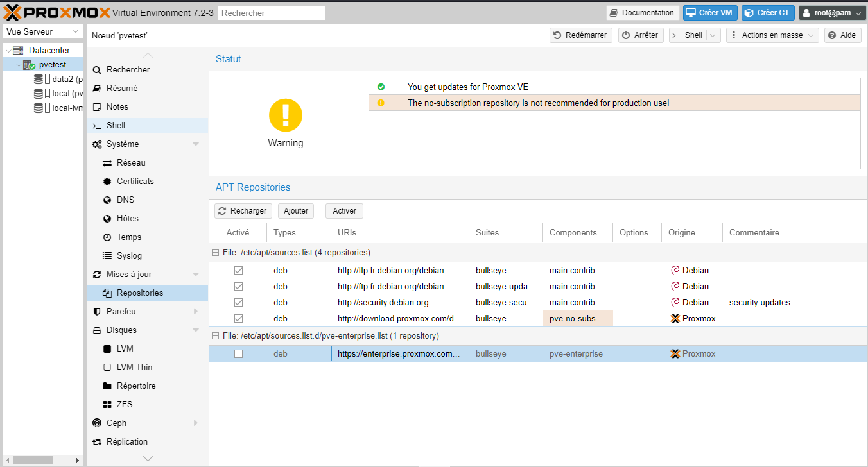Collapse the /etc/apt/sources.list group

click(216, 252)
